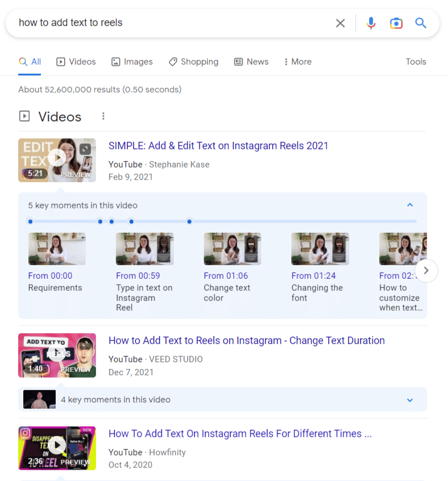Open the More search filters dropdown
This screenshot has height=481, width=448.
[x=298, y=62]
